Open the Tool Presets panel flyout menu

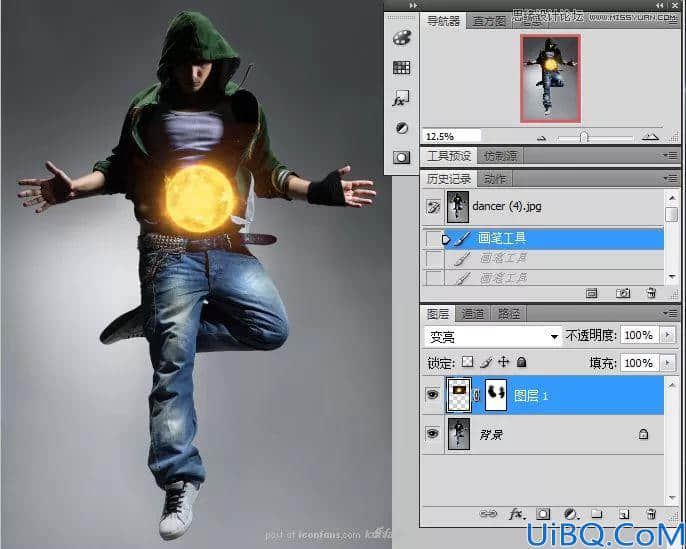tap(670, 156)
